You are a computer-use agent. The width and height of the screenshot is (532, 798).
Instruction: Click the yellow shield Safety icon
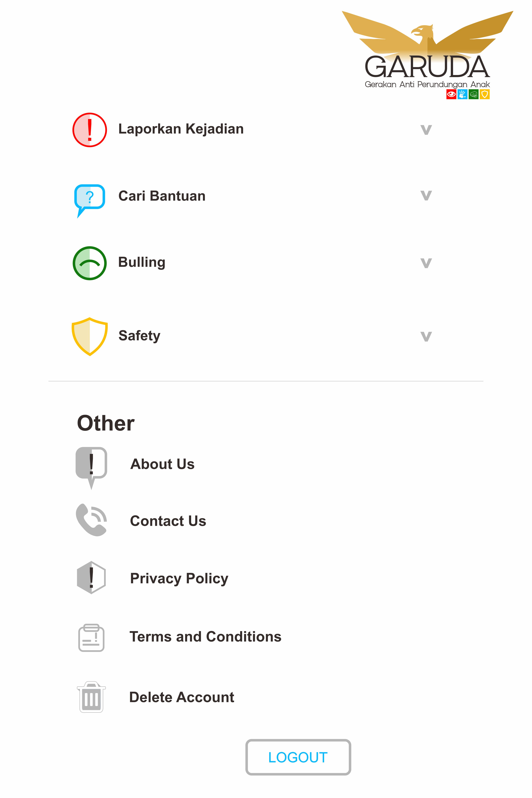coord(90,337)
